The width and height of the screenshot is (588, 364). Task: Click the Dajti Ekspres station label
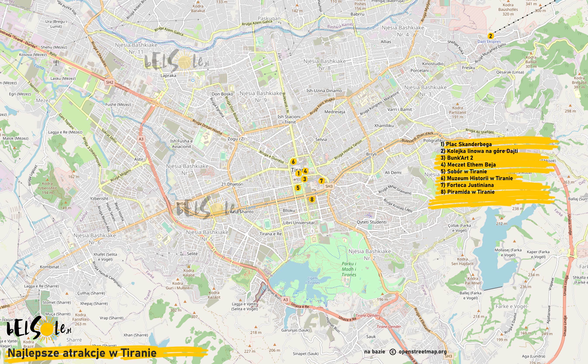point(489,41)
